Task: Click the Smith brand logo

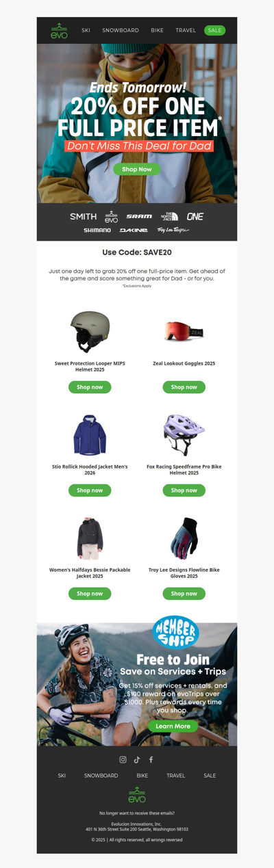Action: click(84, 216)
